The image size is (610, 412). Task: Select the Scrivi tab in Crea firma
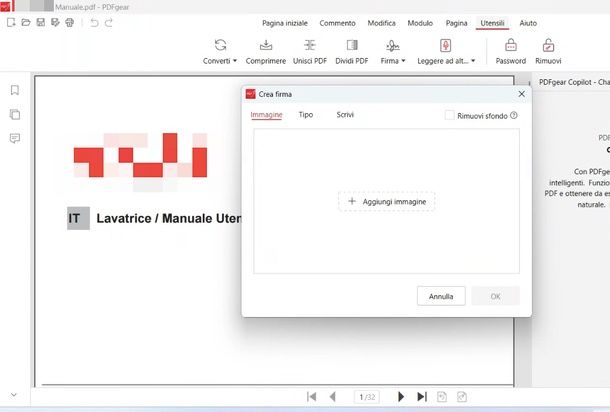point(345,115)
